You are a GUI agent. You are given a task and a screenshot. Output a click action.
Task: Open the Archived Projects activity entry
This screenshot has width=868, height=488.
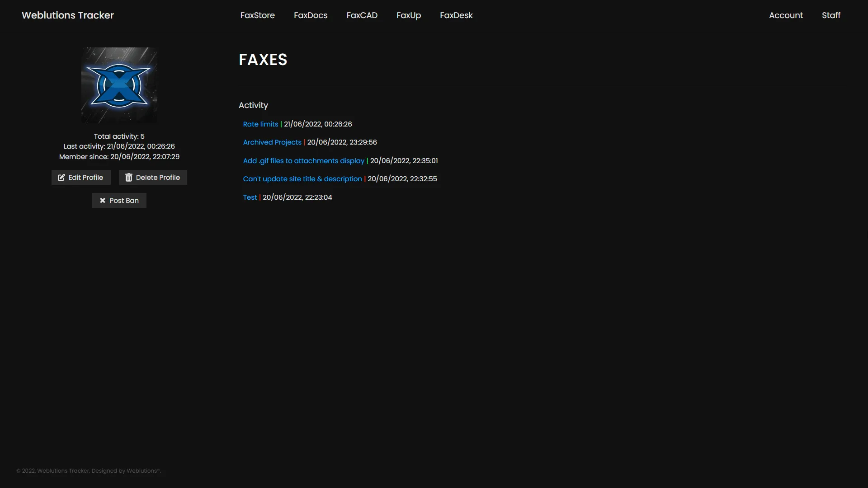pyautogui.click(x=272, y=142)
